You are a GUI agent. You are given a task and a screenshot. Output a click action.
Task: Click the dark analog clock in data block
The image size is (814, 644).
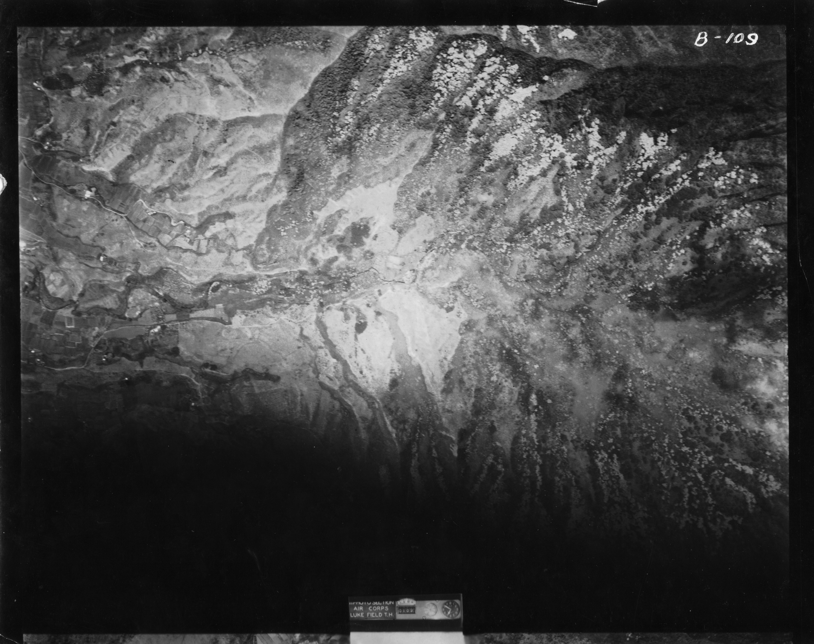451,609
